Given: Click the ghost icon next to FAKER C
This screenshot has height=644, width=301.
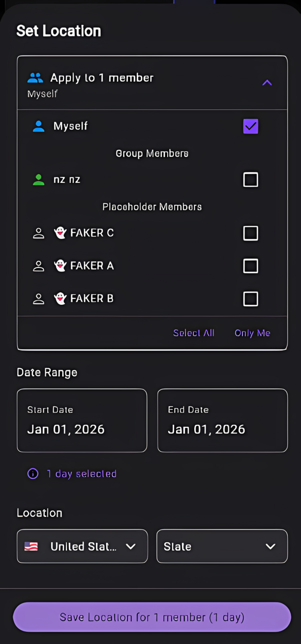Looking at the screenshot, I should tap(60, 233).
